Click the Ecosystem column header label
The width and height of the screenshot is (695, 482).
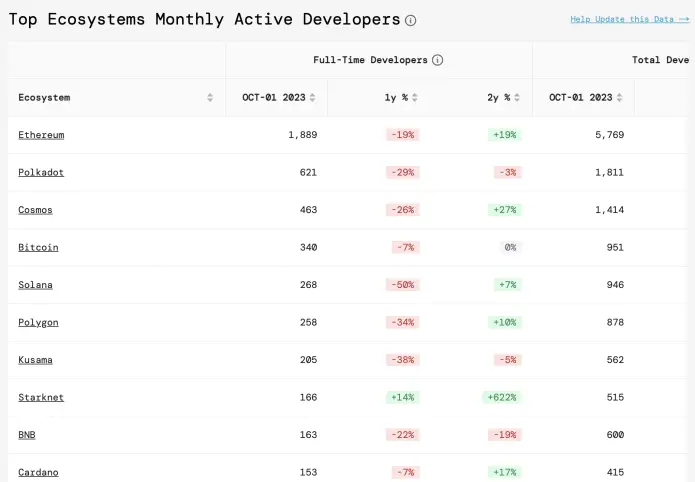point(44,98)
